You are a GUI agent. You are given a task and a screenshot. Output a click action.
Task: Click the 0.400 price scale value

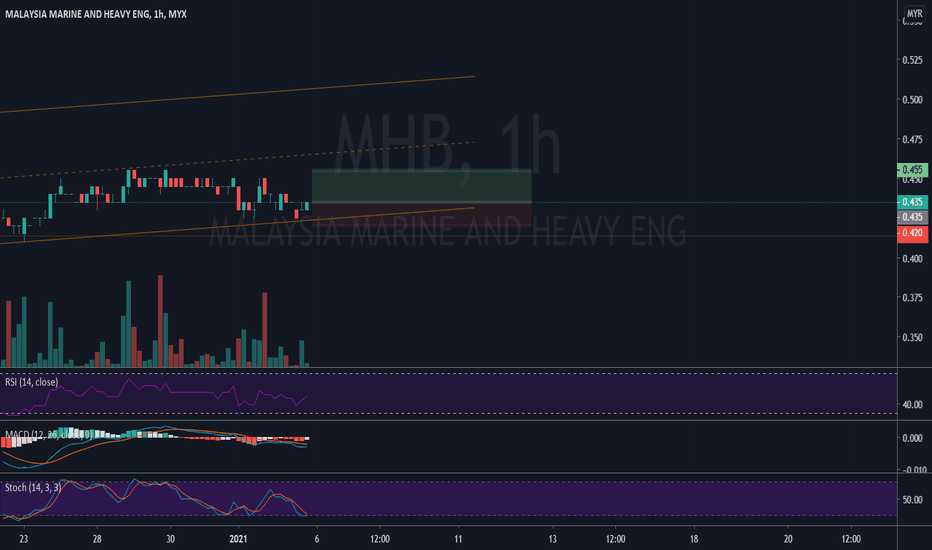pos(912,259)
